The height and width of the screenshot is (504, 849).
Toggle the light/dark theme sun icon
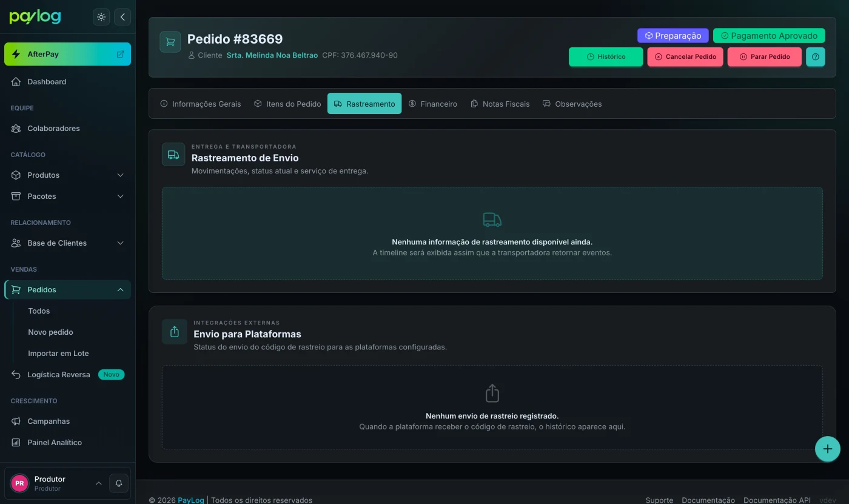(x=101, y=17)
